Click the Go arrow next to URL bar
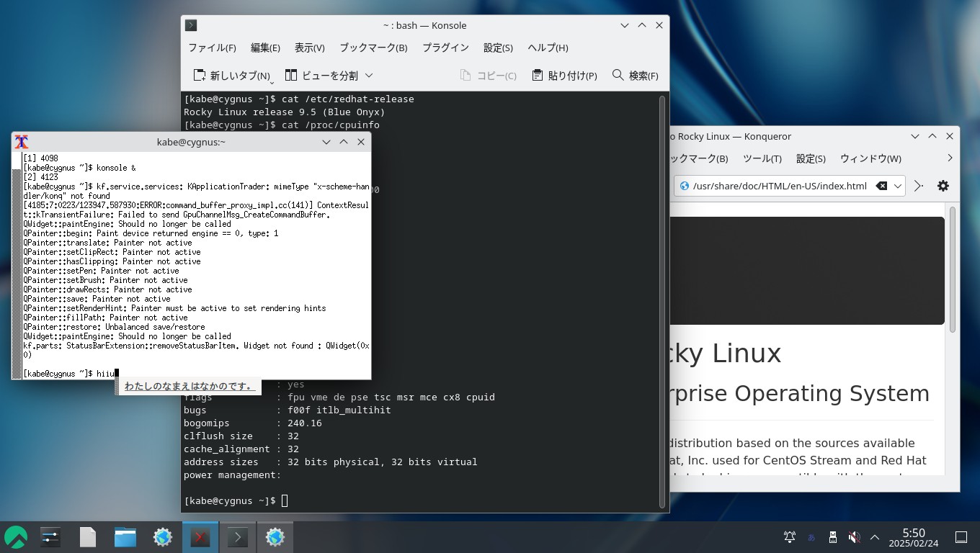 pyautogui.click(x=919, y=186)
